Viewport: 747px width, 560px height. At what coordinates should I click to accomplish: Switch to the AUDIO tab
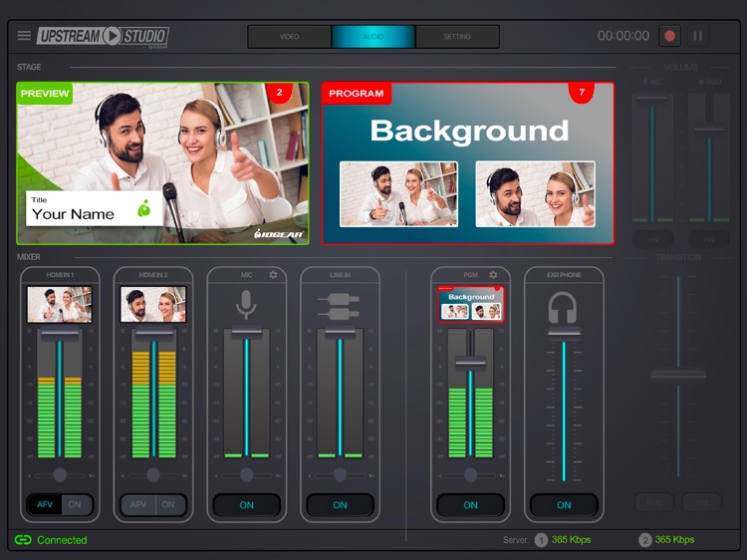(x=373, y=37)
